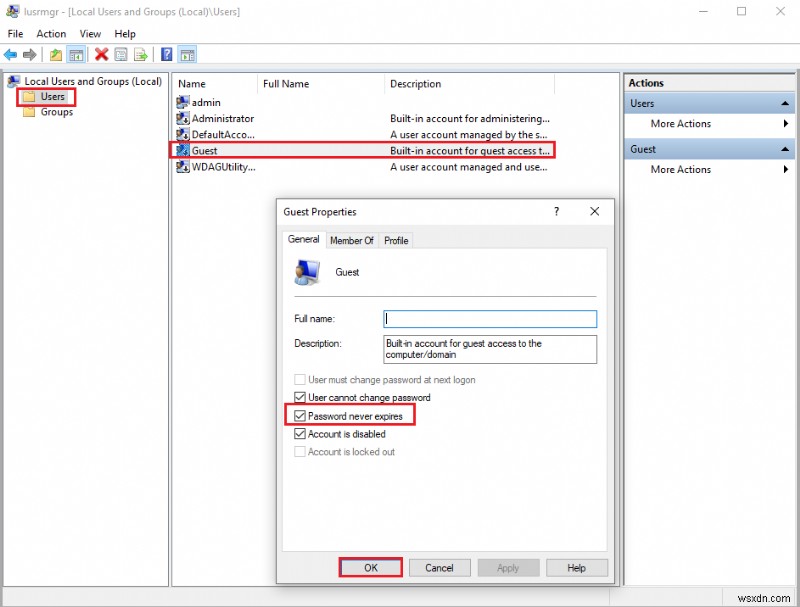The image size is (800, 607).
Task: Click the Forward navigation arrow
Action: (30, 55)
